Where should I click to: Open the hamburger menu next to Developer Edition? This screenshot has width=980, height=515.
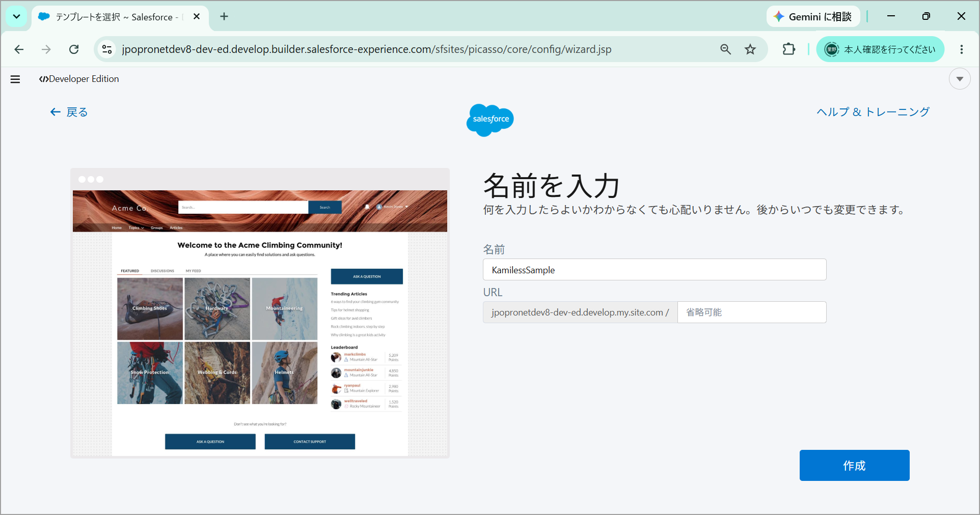pyautogui.click(x=15, y=79)
